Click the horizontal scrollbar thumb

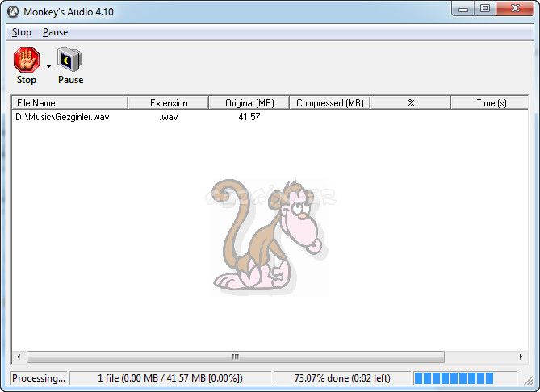236,357
